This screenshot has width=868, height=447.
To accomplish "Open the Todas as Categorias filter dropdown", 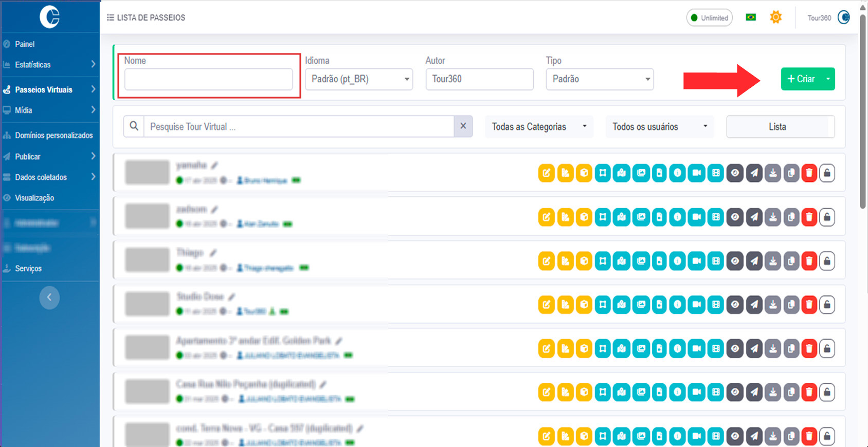I will [538, 127].
